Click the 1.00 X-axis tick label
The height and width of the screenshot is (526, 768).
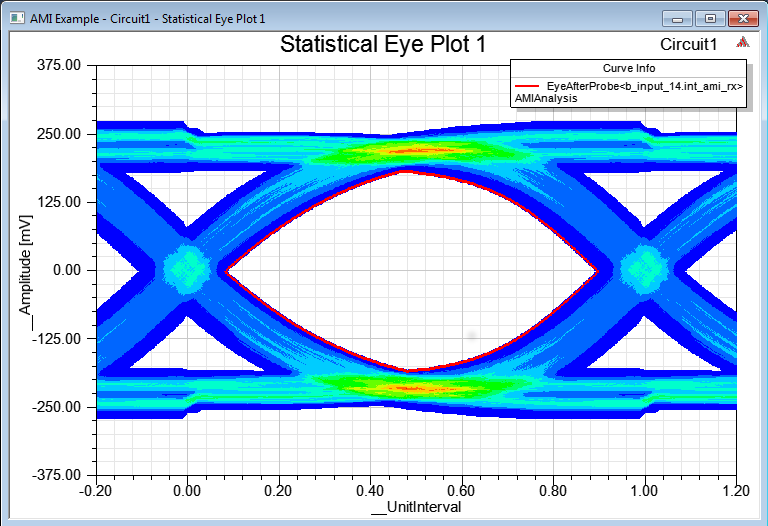pos(644,491)
